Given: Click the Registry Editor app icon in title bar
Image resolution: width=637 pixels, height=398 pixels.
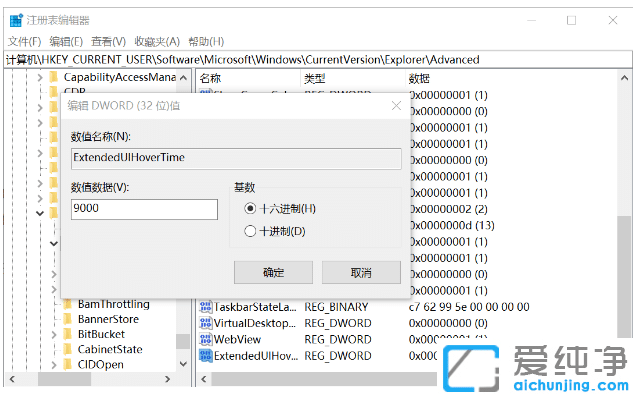Looking at the screenshot, I should pyautogui.click(x=16, y=20).
